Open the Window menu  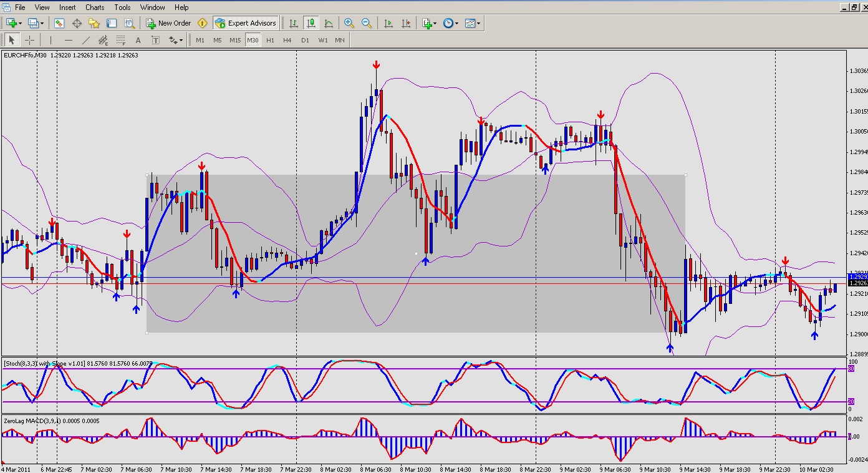coord(152,7)
